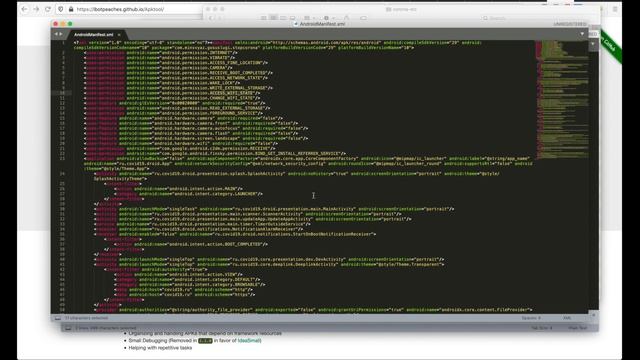640x360 pixels.
Task: Zoom Sublime window with green button
Action: [70, 24]
